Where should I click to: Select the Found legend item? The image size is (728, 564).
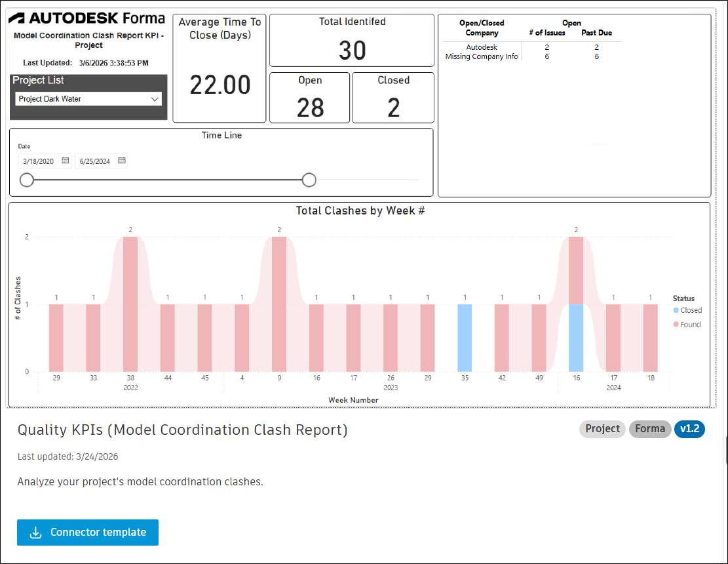pyautogui.click(x=687, y=324)
